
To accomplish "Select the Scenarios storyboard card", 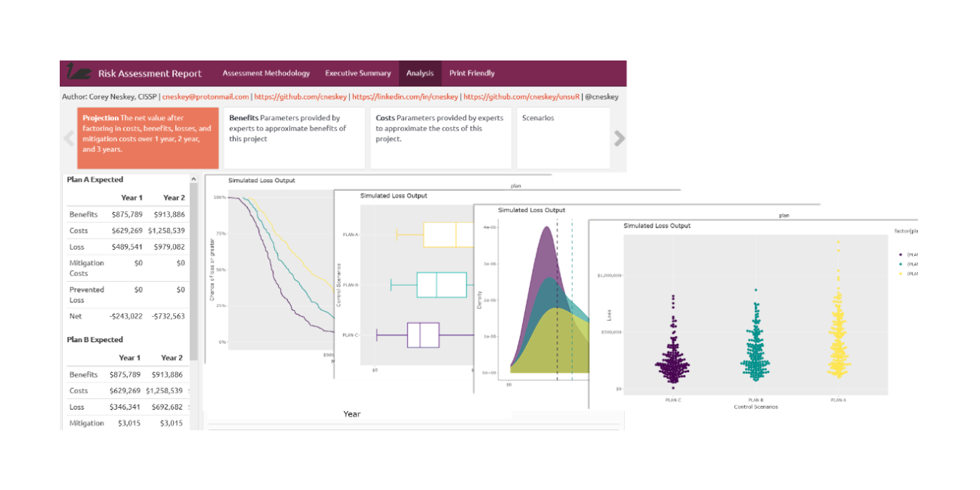I will click(563, 138).
